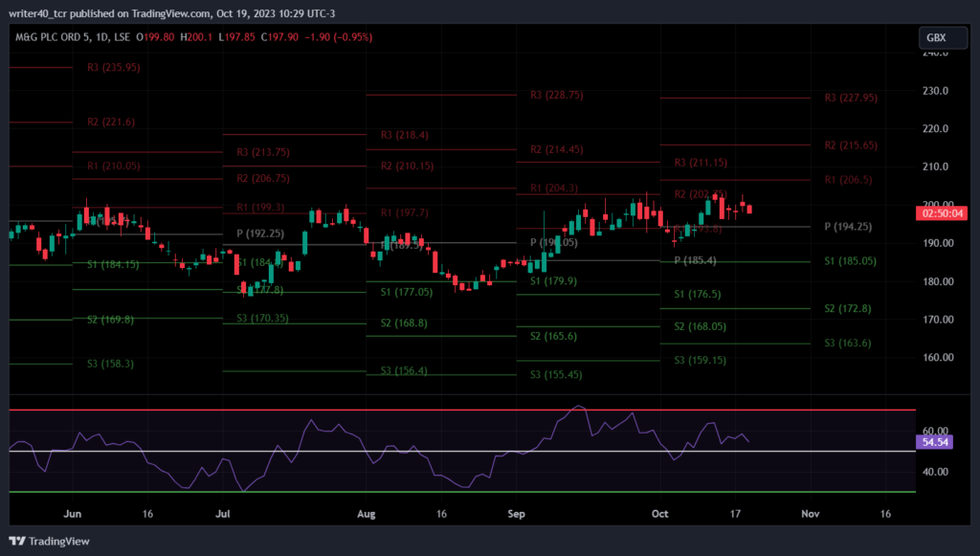Select the open value O199.80

pos(155,37)
